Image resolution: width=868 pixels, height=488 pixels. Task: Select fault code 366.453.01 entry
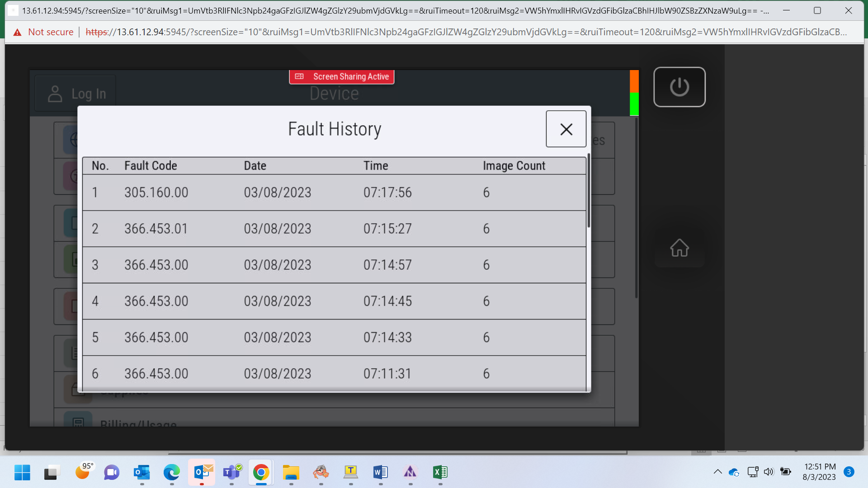click(334, 229)
